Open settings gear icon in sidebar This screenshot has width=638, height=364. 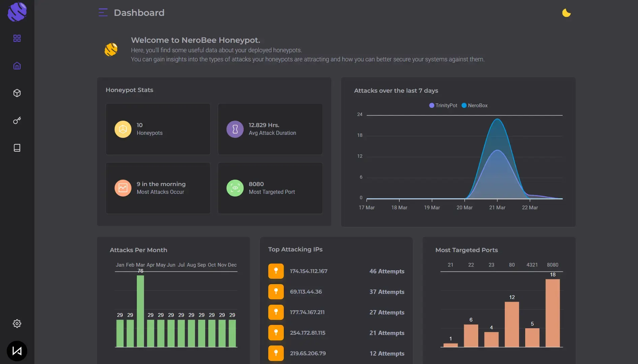(17, 324)
